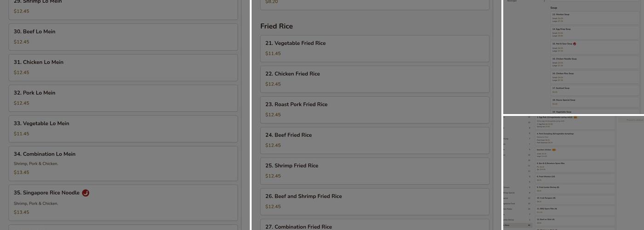Image resolution: width=644 pixels, height=230 pixels.
Task: Choose 32. Pork Lo Mein
Action: coord(123,98)
